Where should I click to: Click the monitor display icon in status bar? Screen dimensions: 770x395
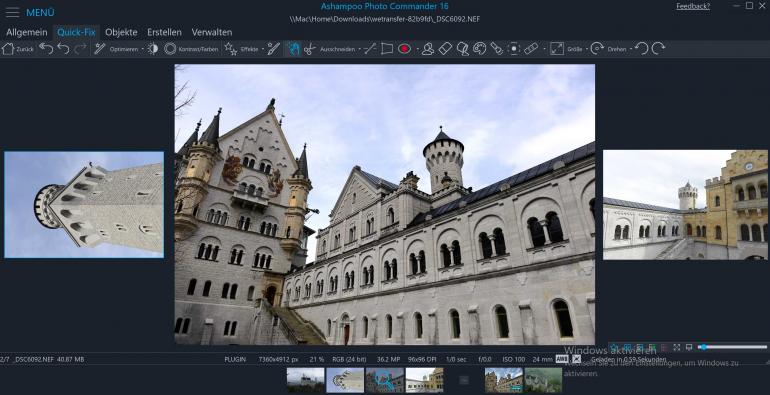coord(689,347)
